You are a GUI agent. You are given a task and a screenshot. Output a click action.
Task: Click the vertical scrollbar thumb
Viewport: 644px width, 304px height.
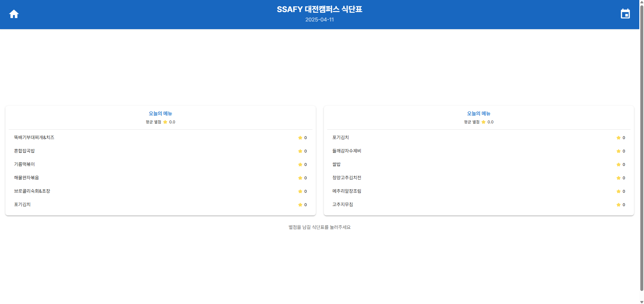point(642,147)
